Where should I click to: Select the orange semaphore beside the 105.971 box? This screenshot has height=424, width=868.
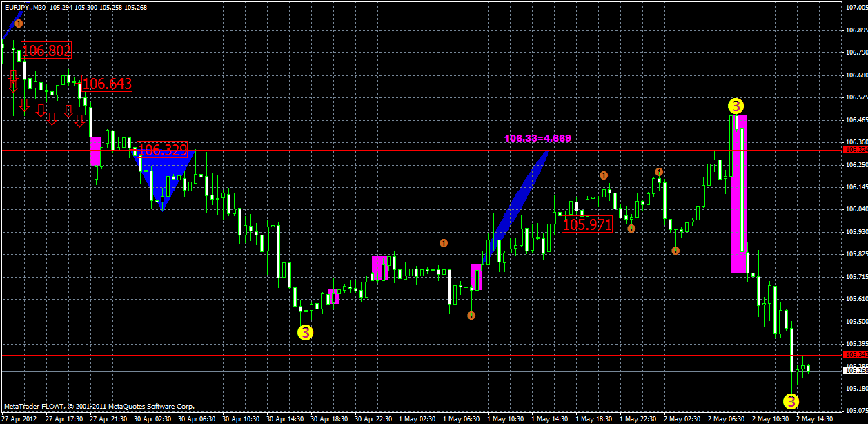coord(630,227)
